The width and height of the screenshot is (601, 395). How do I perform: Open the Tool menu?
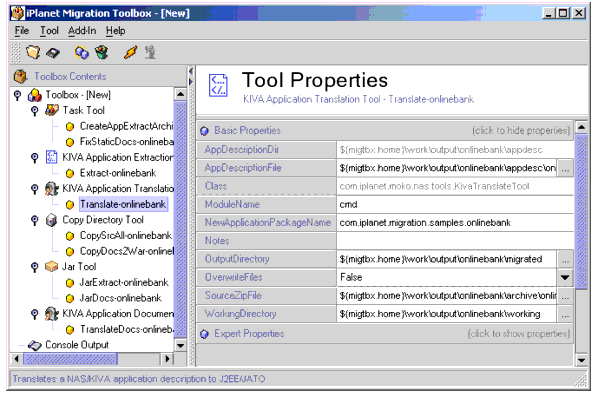pos(49,31)
